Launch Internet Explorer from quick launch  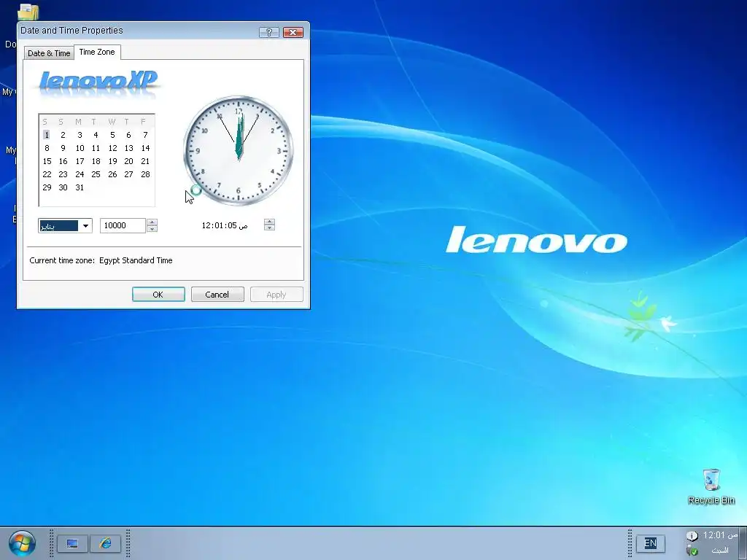[105, 543]
